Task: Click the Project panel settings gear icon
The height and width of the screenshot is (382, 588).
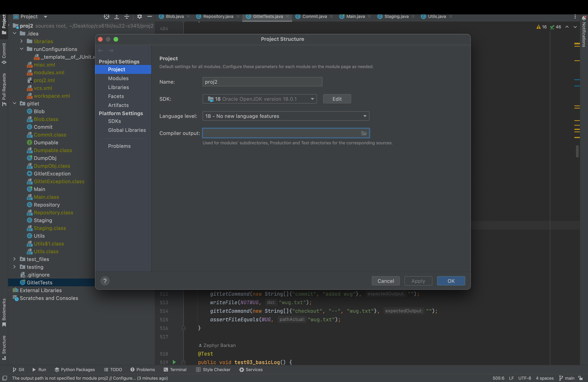Action: 140,17
